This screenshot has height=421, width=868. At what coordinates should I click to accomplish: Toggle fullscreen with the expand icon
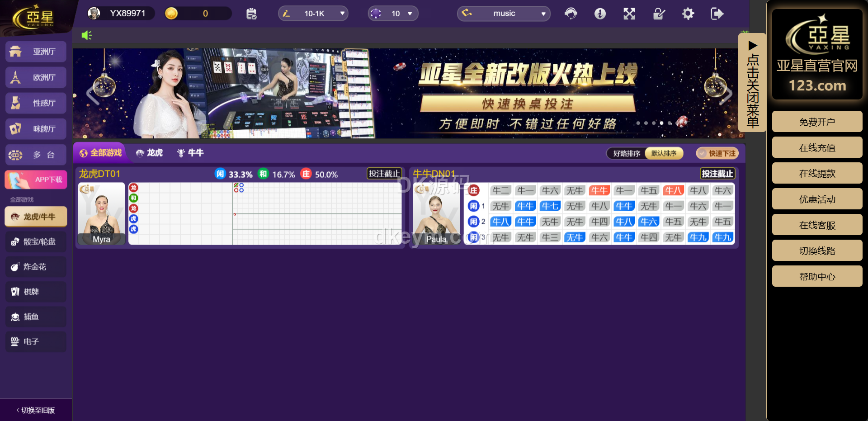(x=629, y=14)
